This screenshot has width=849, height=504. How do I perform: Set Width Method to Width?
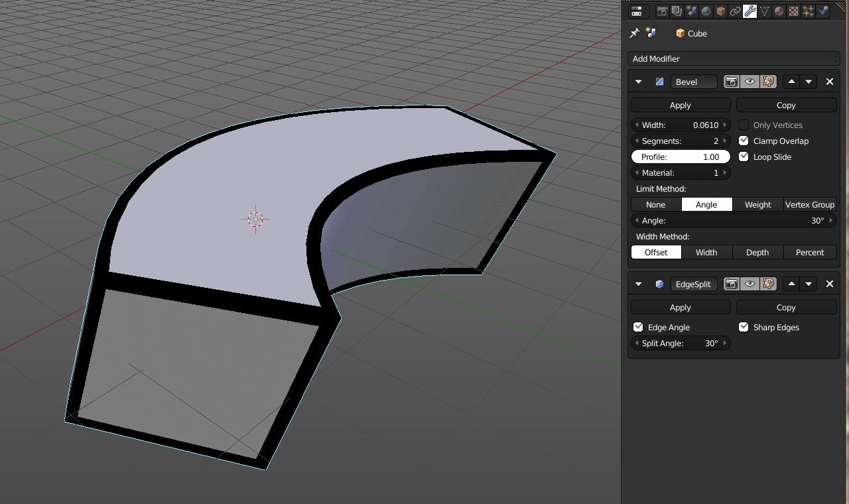point(706,252)
